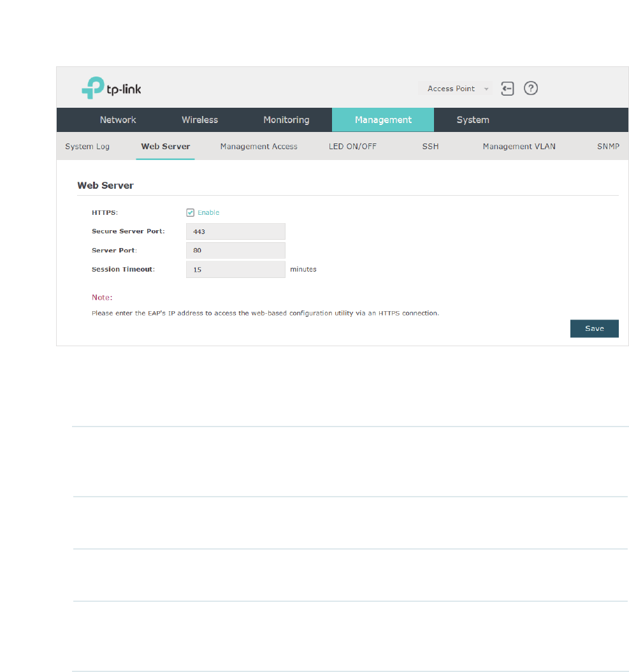Click the 'Session Timeout:' field label

pos(124,269)
